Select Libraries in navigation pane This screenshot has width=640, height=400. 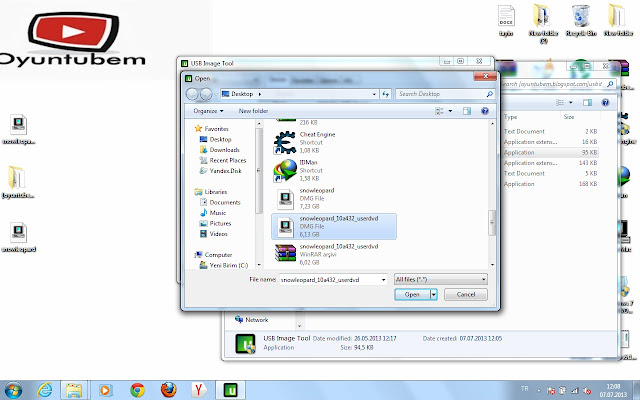pos(216,192)
